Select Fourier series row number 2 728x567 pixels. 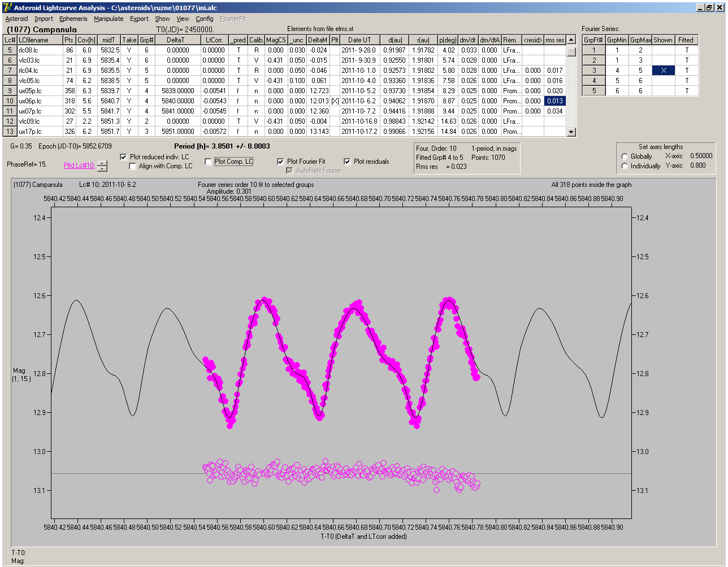coord(594,60)
